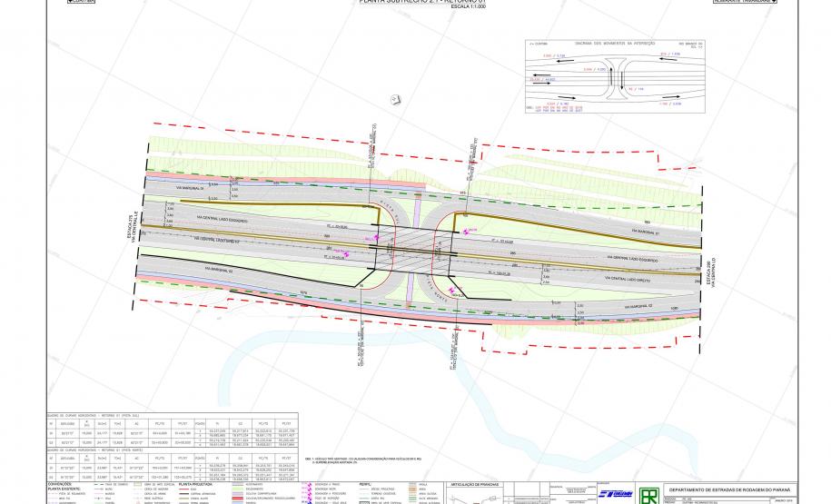Click the magenta marker beside the PISTA NORTE loop
This screenshot has width=831, height=504.
tap(452, 291)
